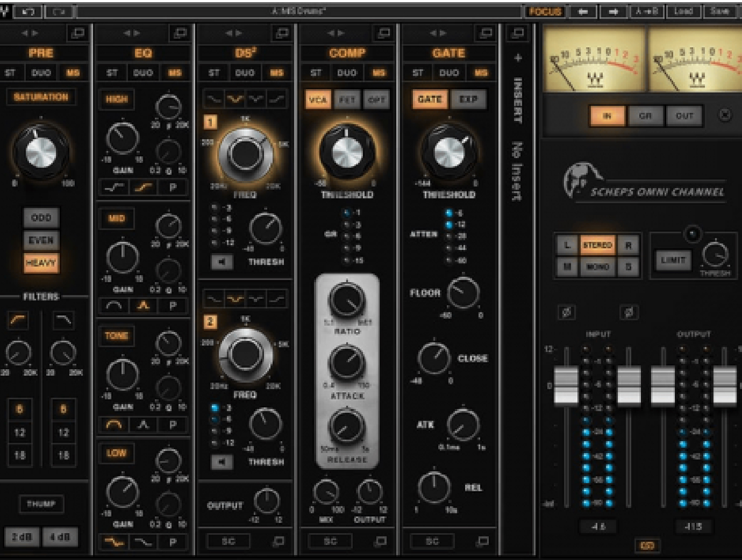Screen dimensions: 742x560
Task: Click the redo arrow in top bar
Action: 59,11
